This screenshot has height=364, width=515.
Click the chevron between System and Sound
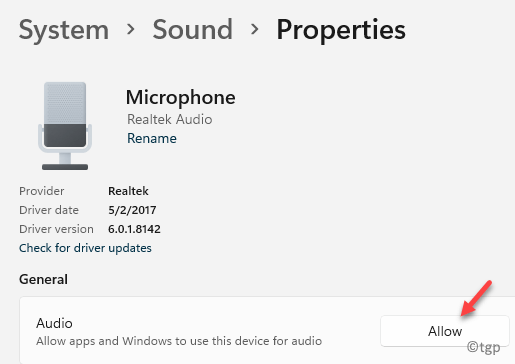point(131,29)
